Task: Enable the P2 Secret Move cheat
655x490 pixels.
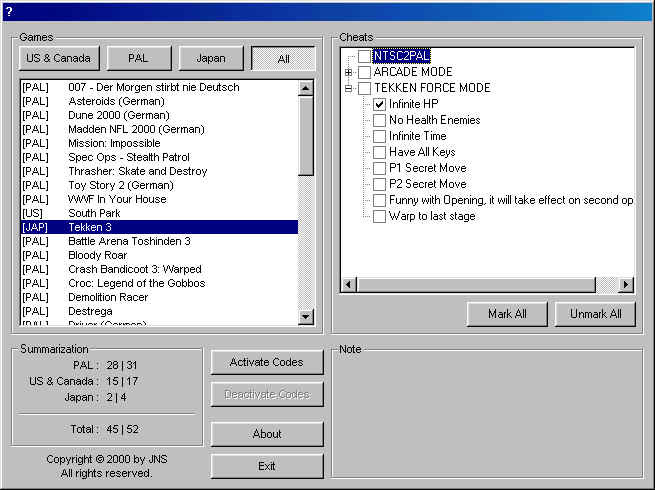Action: (x=379, y=184)
